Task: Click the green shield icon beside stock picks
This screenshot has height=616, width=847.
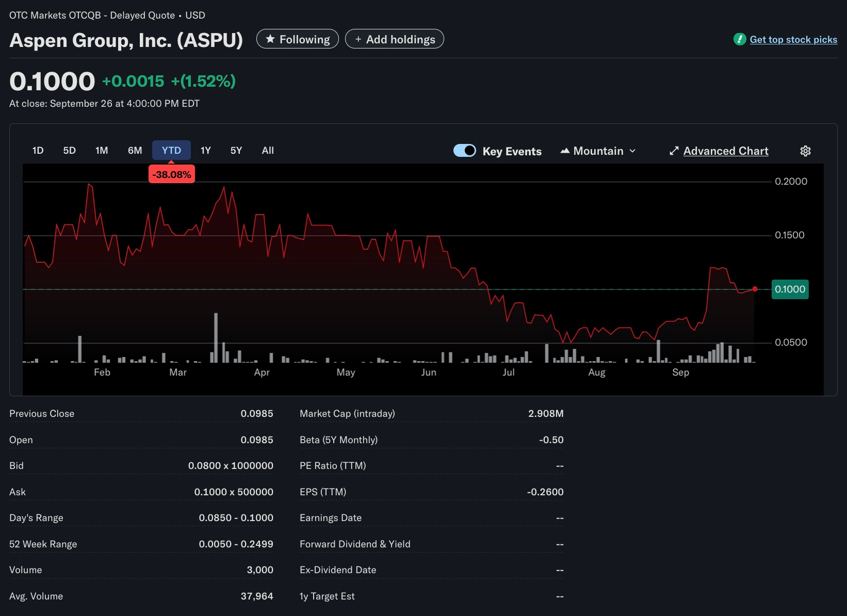Action: 740,39
